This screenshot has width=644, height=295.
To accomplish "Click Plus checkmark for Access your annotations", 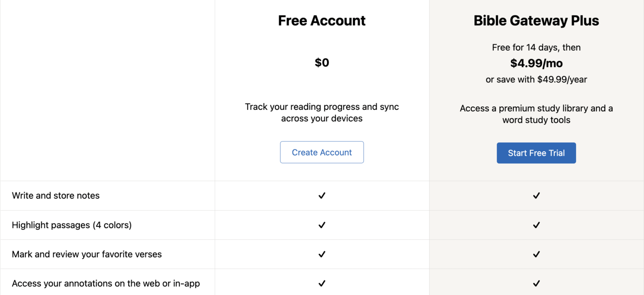I will 536,283.
